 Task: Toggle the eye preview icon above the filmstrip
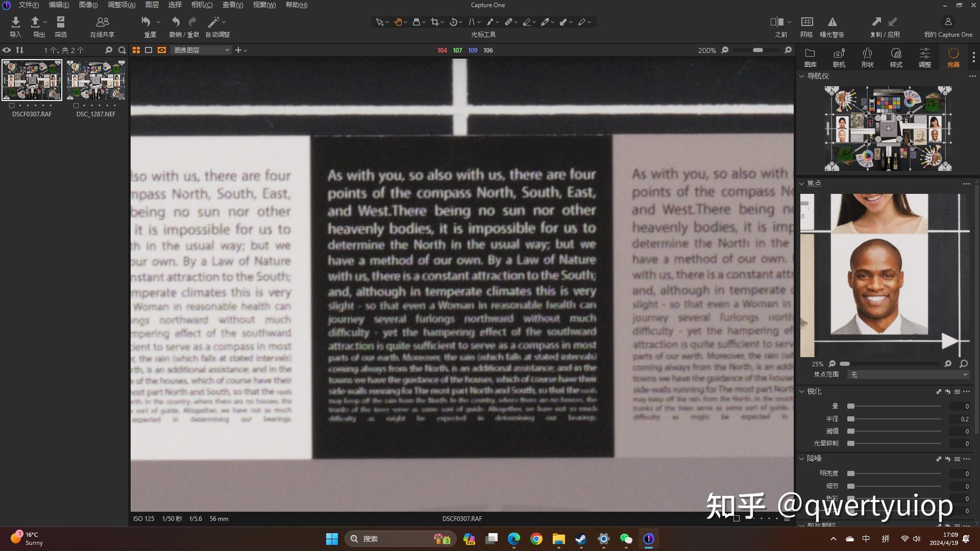click(x=7, y=50)
